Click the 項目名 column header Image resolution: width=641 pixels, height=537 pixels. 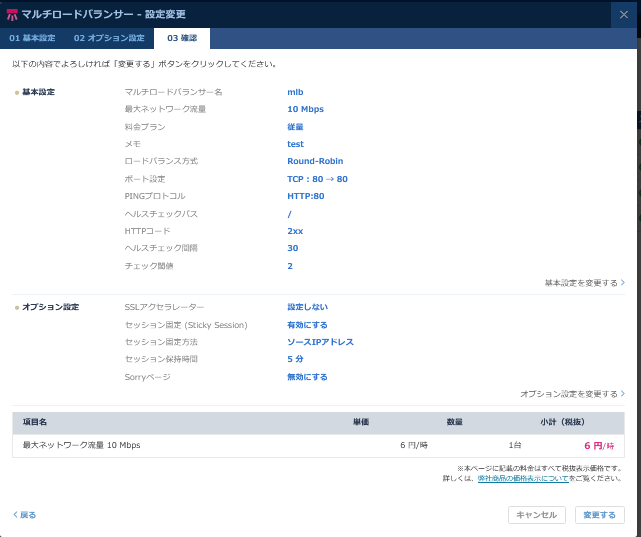pos(35,423)
